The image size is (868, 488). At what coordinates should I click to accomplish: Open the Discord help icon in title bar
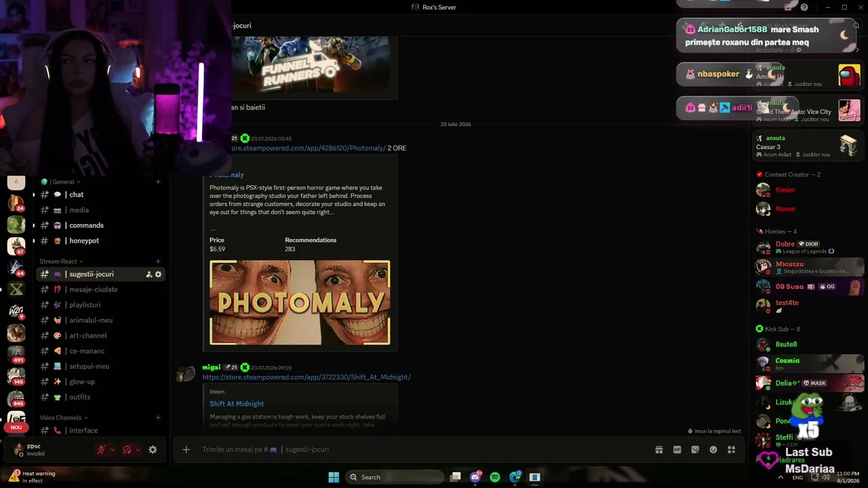click(x=804, y=7)
